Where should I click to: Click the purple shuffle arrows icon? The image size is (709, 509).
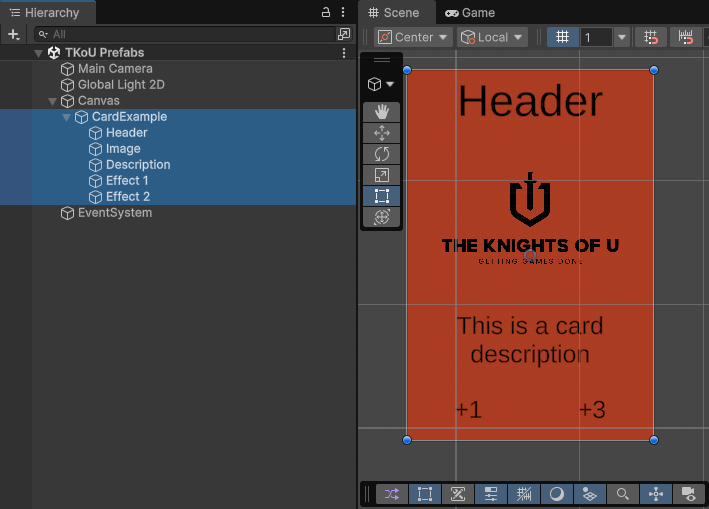392,494
